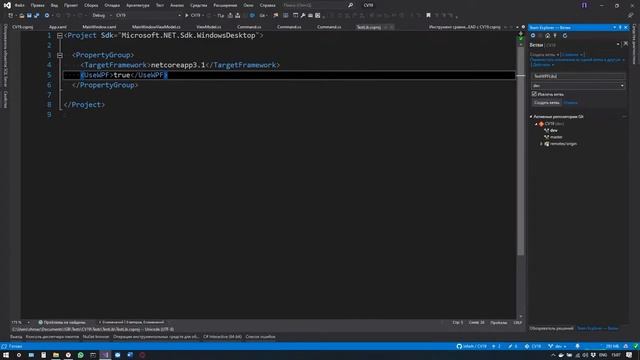Open the C# Interactive bottom tab
Screen dimensions: 640x360
click(222, 337)
